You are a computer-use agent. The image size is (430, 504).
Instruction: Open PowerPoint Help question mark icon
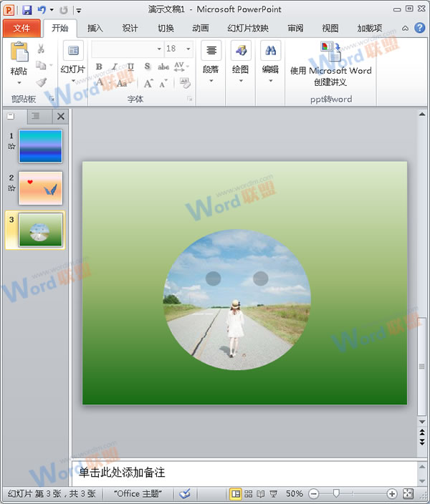point(420,28)
